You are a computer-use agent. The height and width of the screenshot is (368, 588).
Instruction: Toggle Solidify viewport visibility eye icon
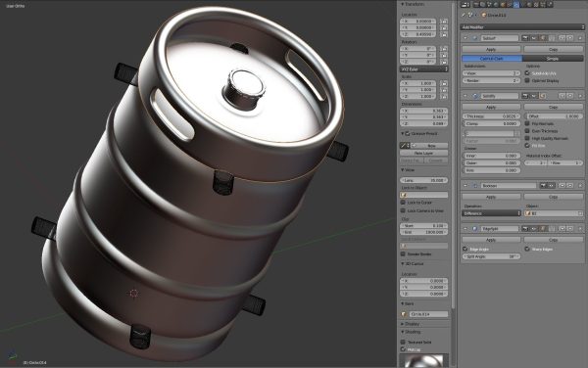534,96
